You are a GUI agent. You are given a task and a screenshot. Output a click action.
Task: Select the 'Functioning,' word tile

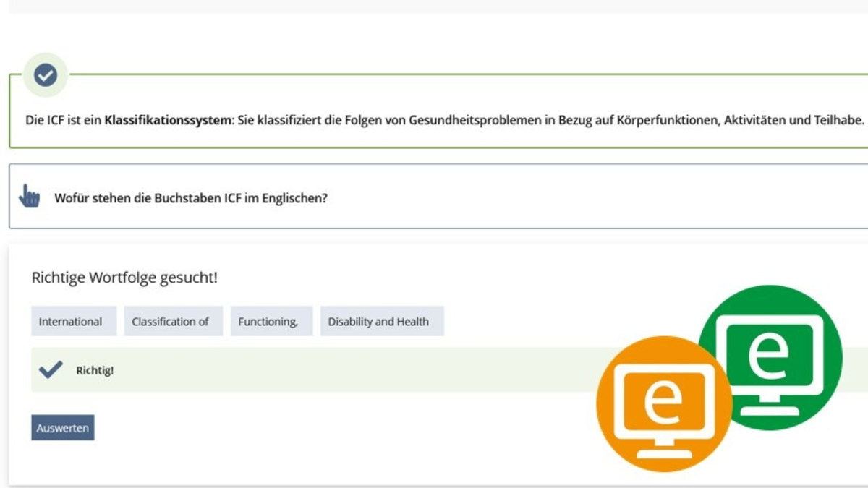pos(271,321)
